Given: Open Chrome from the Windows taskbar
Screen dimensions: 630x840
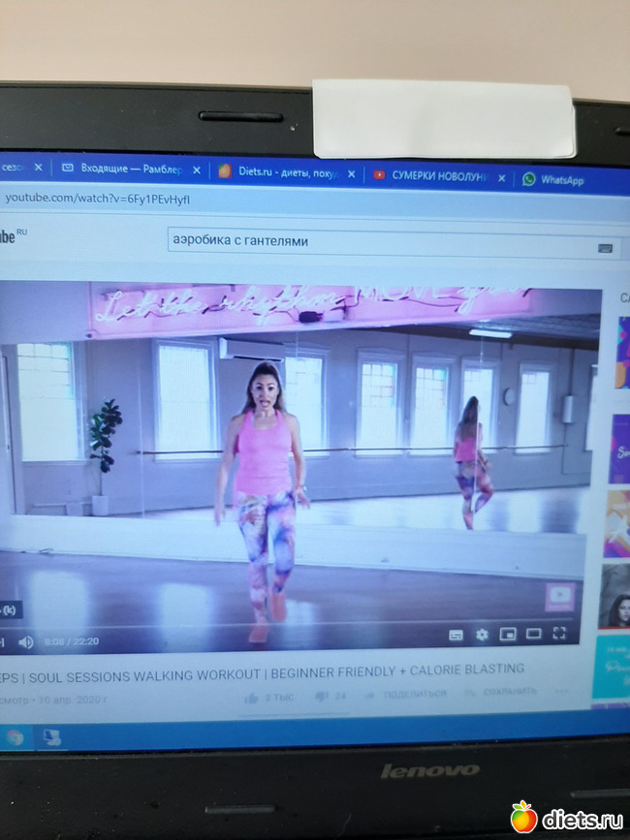Looking at the screenshot, I should [x=14, y=736].
